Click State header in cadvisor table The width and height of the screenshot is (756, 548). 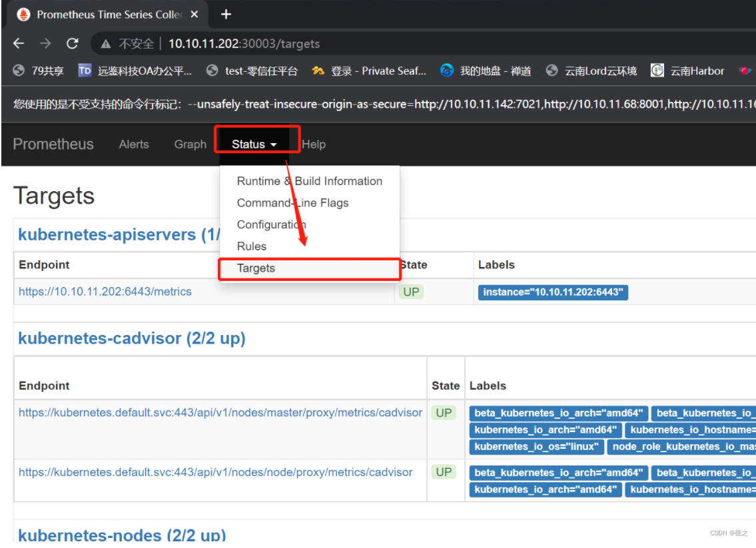pos(446,386)
